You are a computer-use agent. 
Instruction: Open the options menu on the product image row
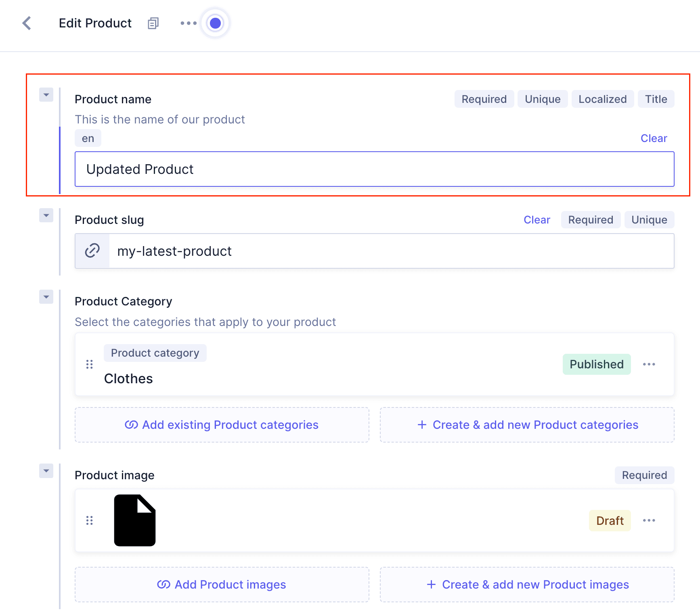coord(649,520)
